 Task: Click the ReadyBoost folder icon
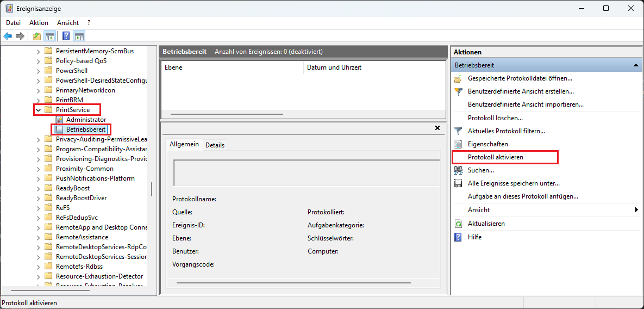point(48,188)
